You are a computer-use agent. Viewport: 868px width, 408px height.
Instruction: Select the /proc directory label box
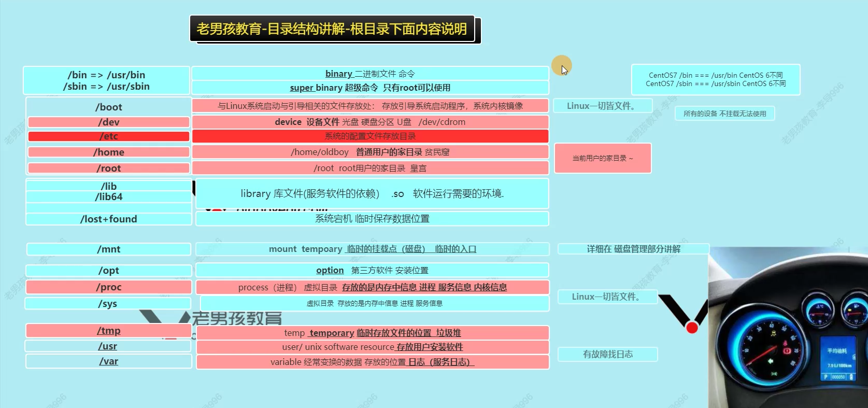109,287
